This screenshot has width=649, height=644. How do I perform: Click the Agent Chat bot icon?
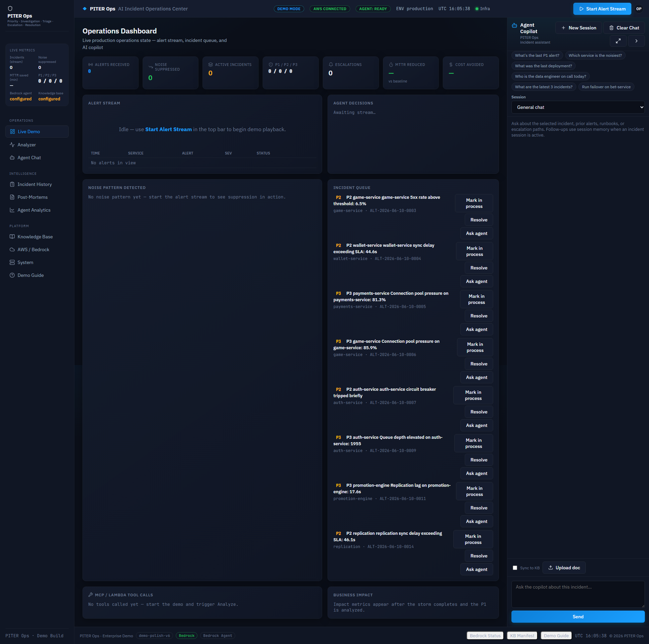[12, 158]
